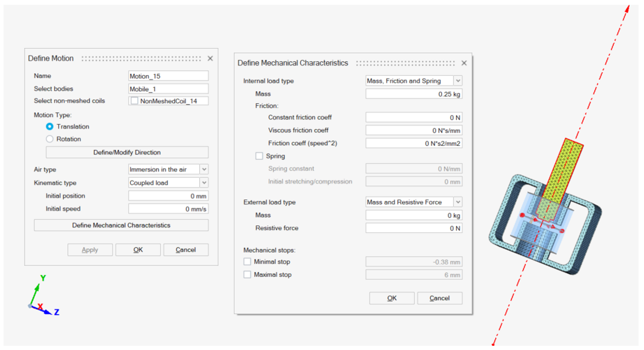Edit the internal Mass 0.25 kg field
This screenshot has height=350, width=644.
point(414,94)
